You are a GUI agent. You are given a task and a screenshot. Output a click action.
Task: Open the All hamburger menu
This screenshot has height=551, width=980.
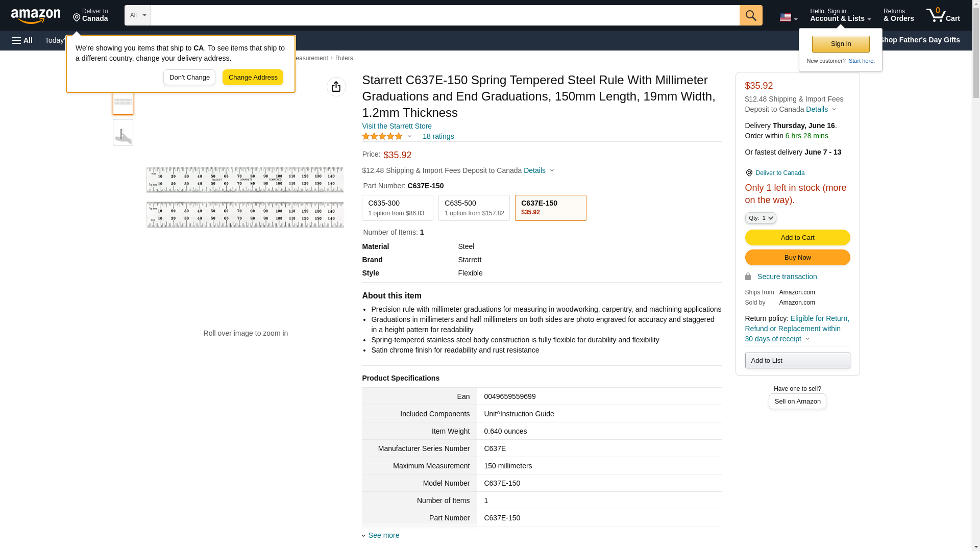22,40
